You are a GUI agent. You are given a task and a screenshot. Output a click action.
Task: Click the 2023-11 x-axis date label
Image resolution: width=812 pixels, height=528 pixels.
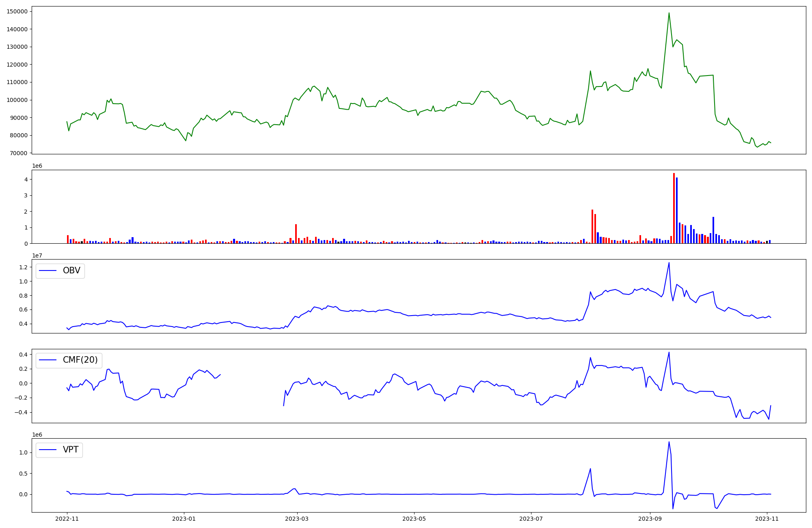(767, 519)
